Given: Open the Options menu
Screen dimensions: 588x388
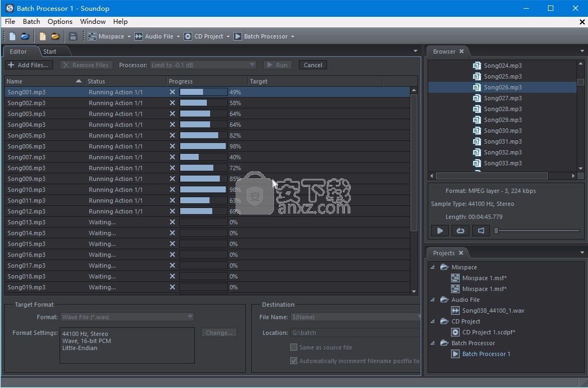Looking at the screenshot, I should 60,22.
